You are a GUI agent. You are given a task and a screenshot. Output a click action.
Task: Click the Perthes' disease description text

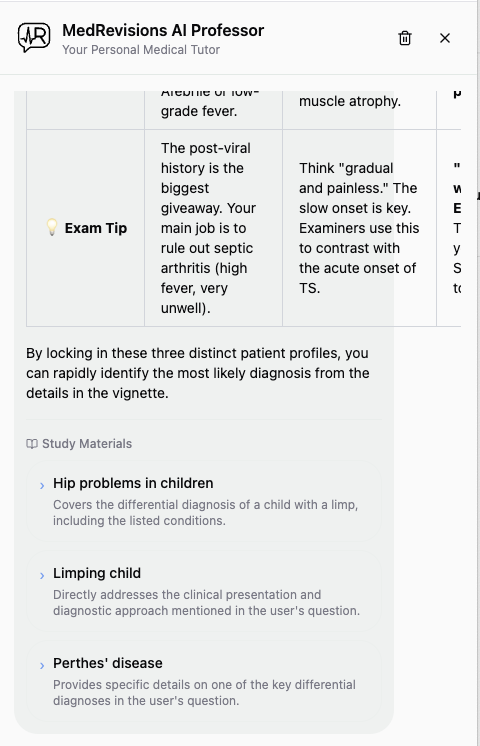click(205, 693)
